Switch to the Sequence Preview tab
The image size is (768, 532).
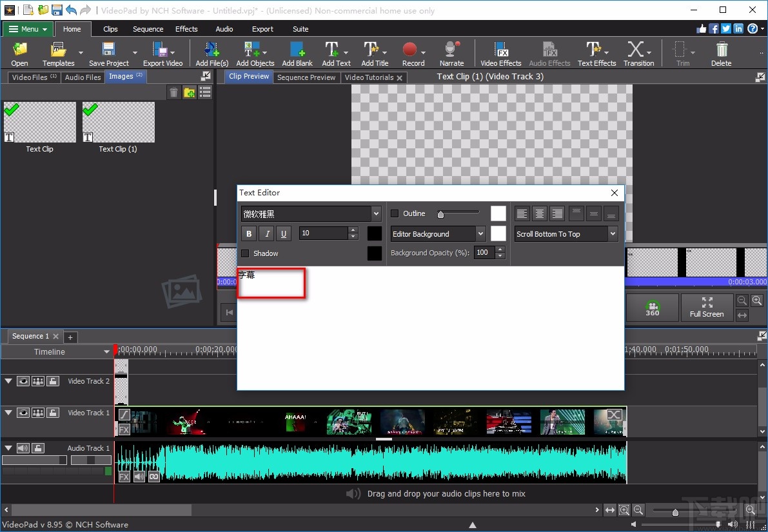306,77
